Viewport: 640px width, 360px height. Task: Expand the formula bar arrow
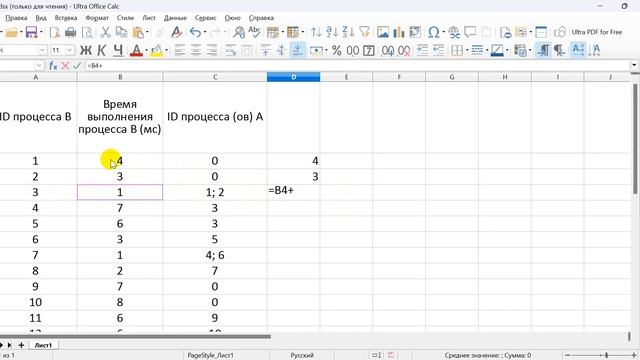(634, 65)
